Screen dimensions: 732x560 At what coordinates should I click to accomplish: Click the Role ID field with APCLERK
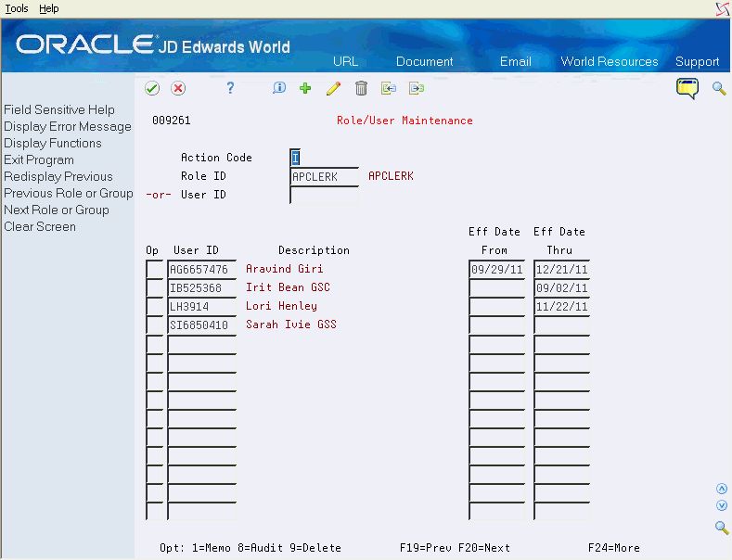[325, 176]
